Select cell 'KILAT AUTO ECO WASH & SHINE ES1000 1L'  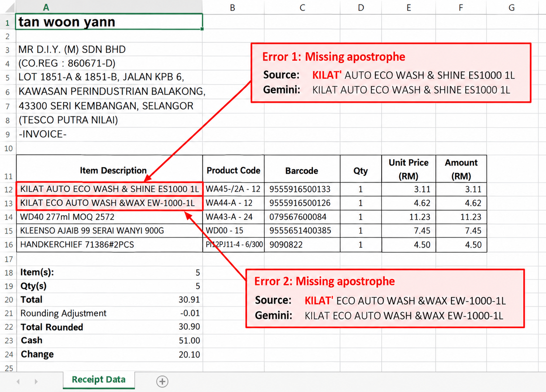click(109, 189)
